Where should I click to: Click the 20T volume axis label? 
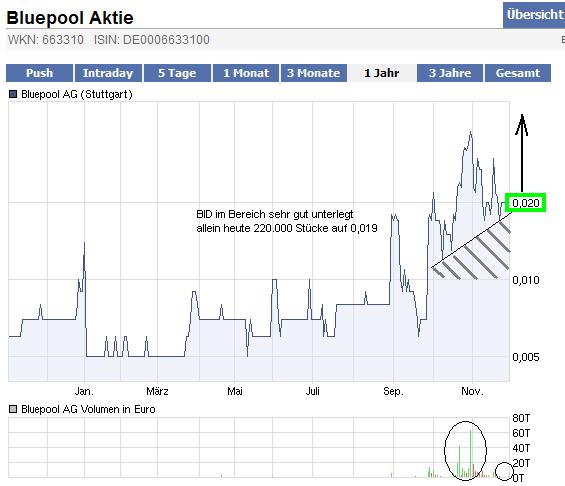click(x=521, y=463)
